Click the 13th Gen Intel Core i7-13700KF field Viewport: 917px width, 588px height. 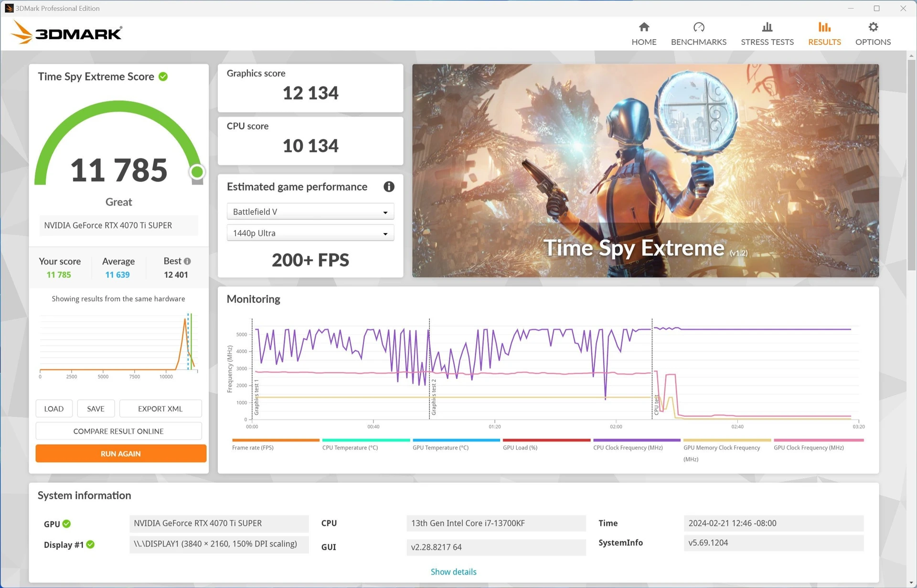click(496, 523)
